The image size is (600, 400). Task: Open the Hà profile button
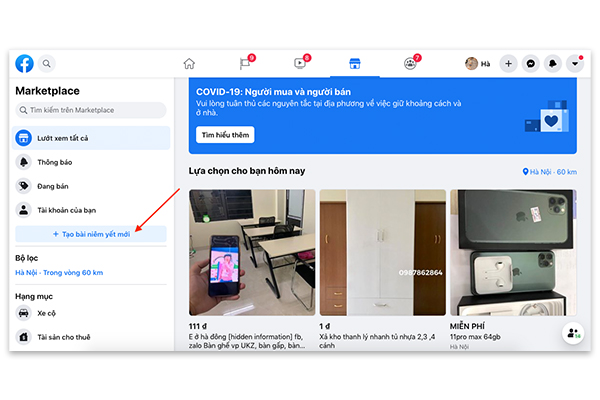pos(478,64)
